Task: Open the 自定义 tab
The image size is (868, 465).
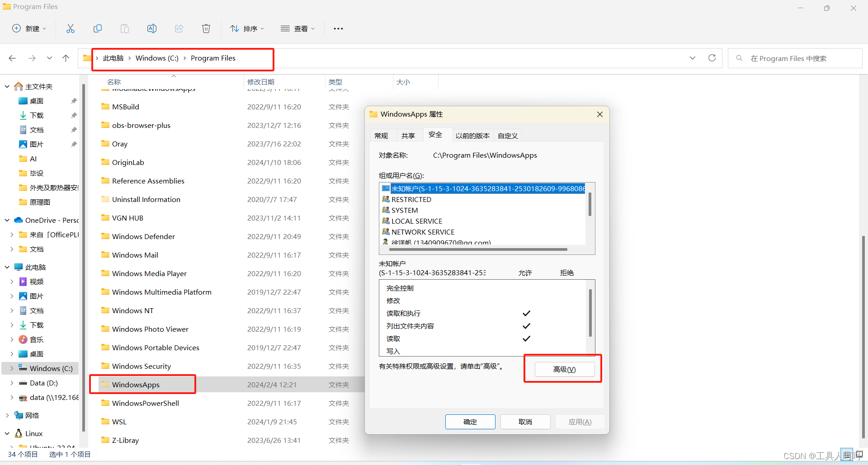Action: (508, 136)
